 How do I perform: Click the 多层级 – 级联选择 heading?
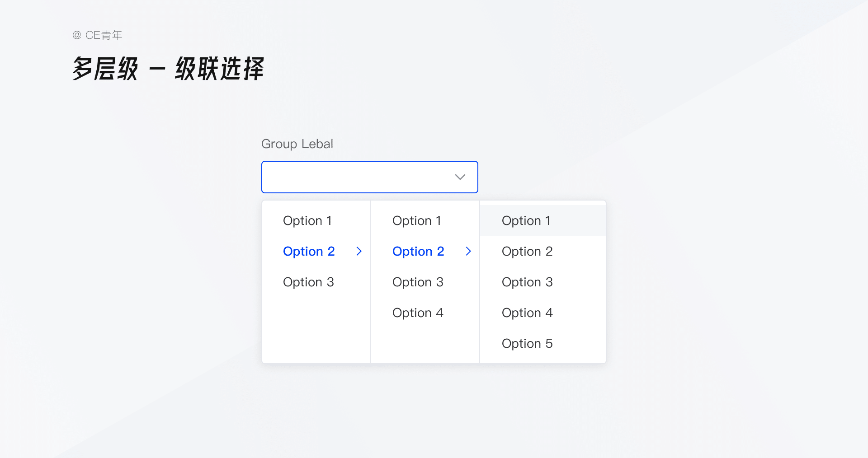(x=168, y=69)
